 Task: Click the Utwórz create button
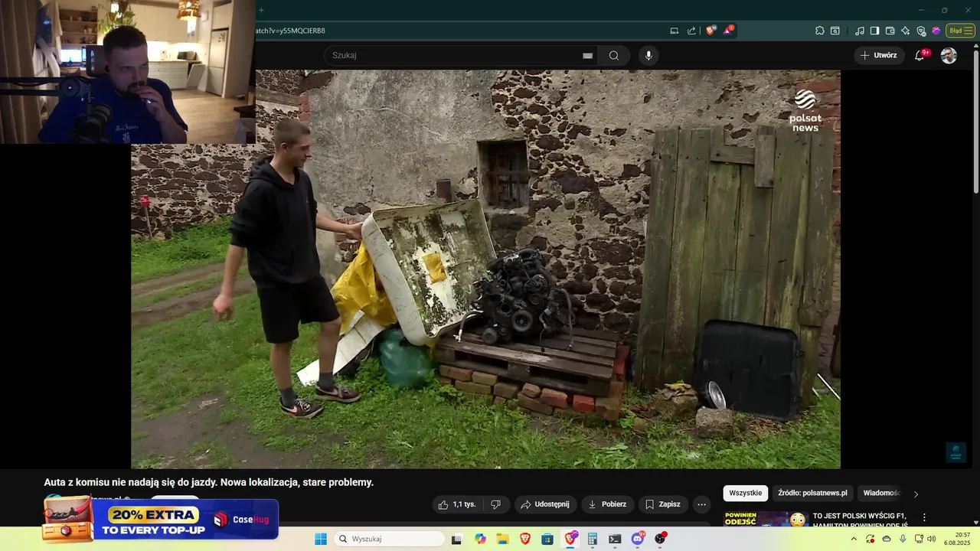[878, 55]
